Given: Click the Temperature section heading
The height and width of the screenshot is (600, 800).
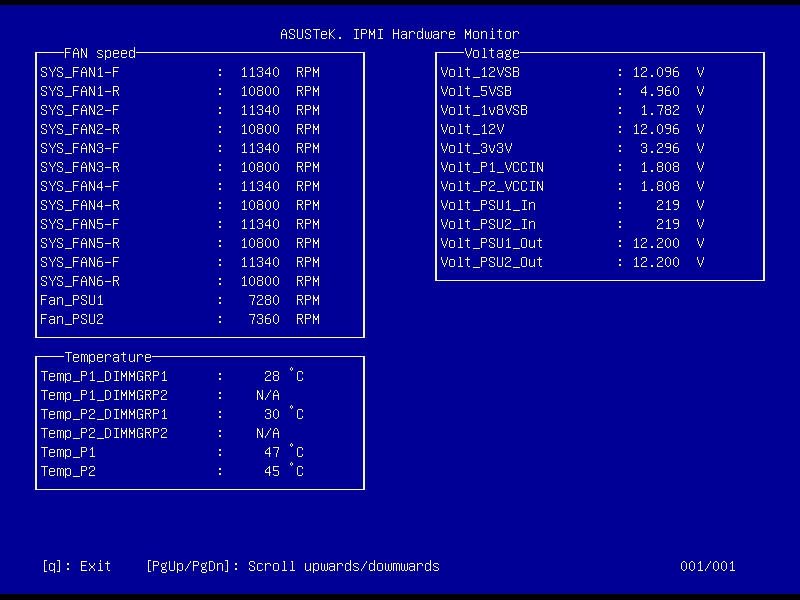Looking at the screenshot, I should 108,357.
